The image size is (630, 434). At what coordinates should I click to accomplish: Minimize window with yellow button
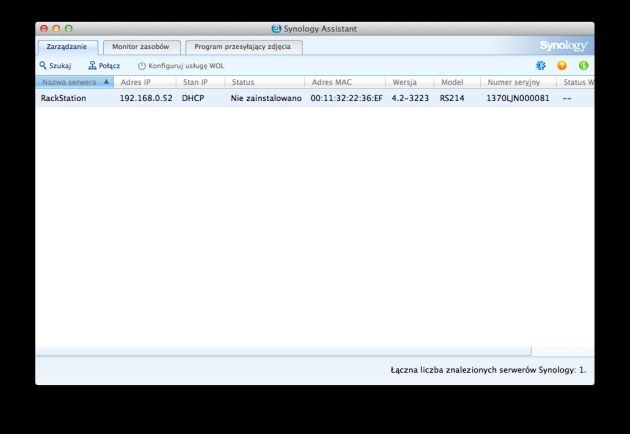tap(56, 29)
